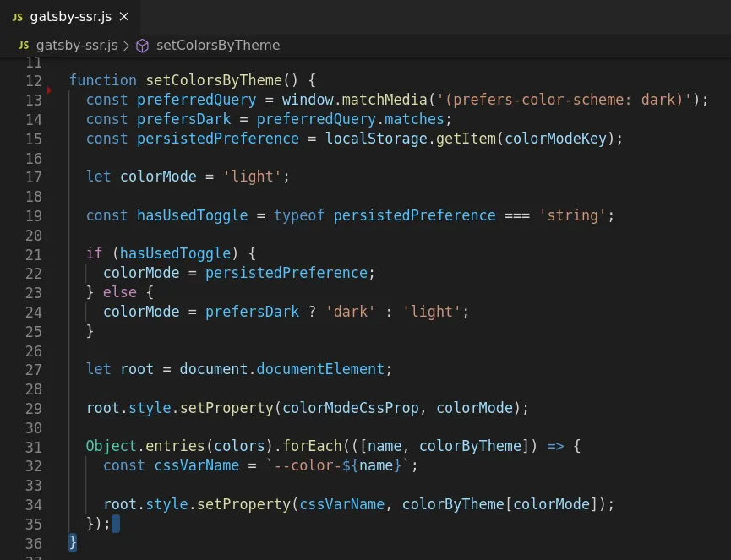
Task: Click colorModeKey argument on line 15
Action: [556, 139]
